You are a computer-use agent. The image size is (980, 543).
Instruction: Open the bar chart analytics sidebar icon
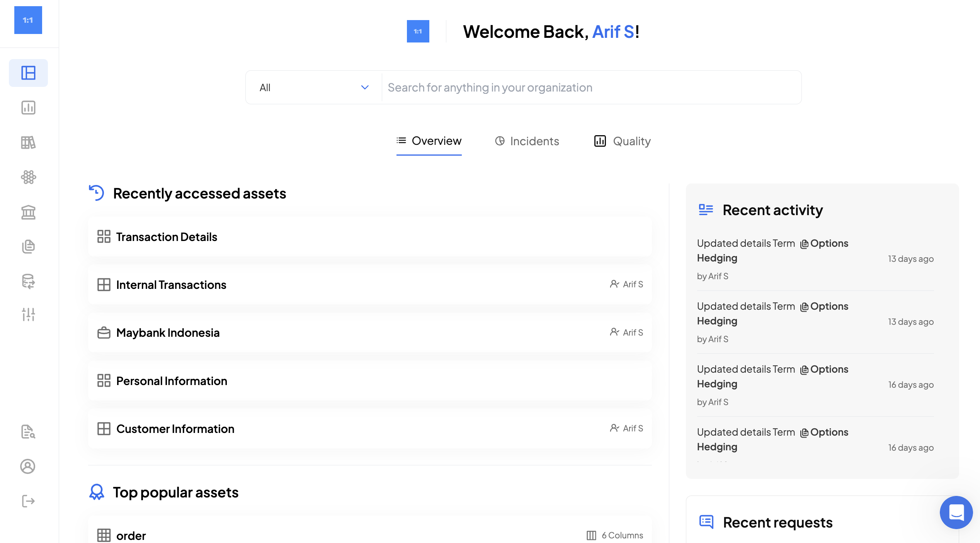[28, 107]
